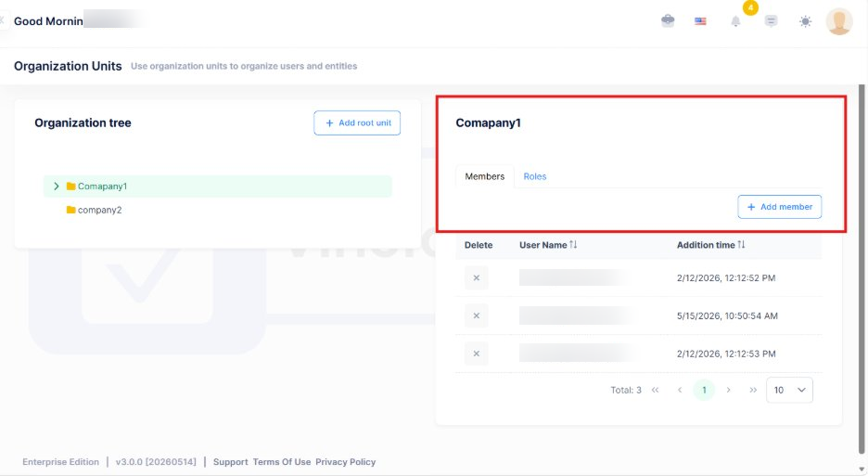
Task: Open the language flag selector
Action: click(x=700, y=21)
